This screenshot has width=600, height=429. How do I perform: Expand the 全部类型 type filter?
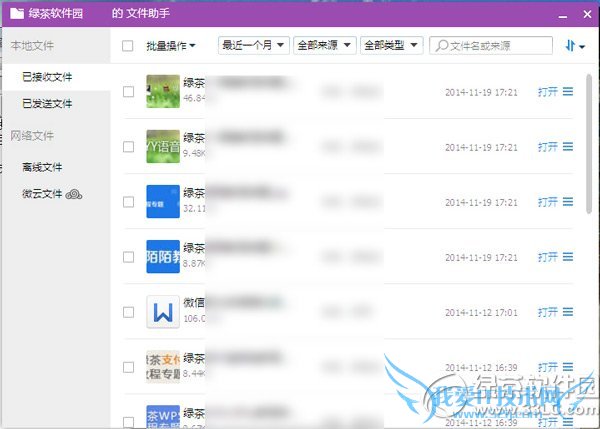[x=391, y=46]
